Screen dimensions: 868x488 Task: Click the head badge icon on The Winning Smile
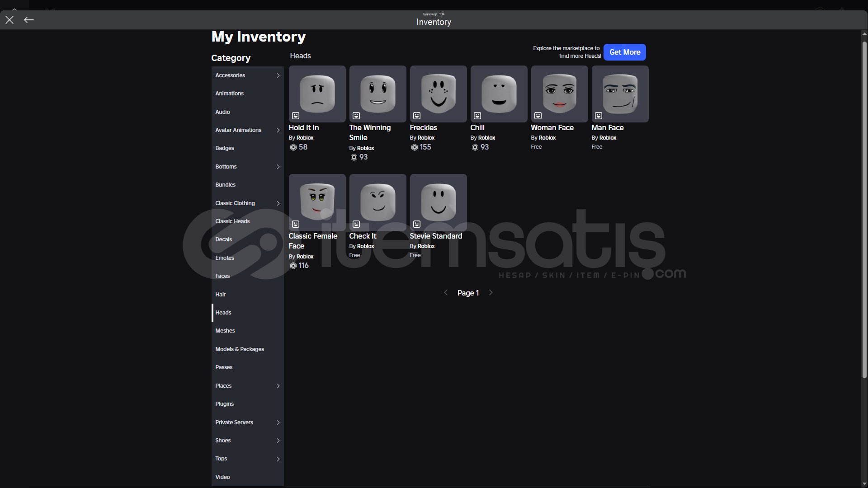(356, 116)
